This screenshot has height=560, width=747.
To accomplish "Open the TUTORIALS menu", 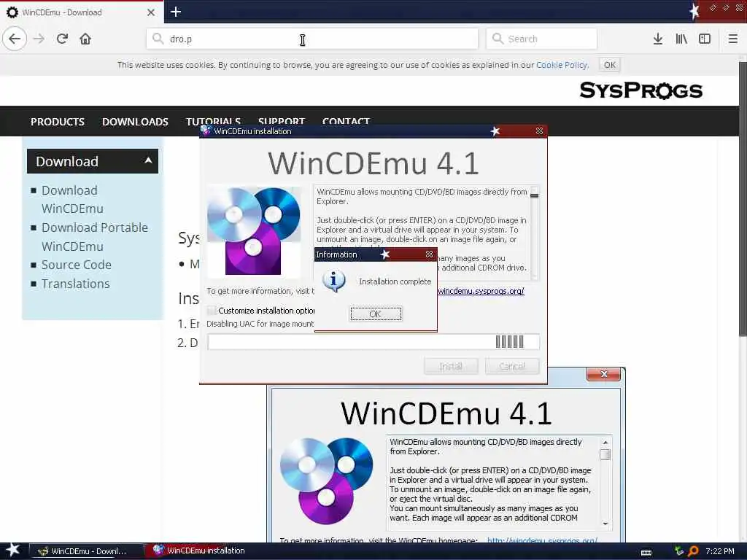I will click(214, 120).
